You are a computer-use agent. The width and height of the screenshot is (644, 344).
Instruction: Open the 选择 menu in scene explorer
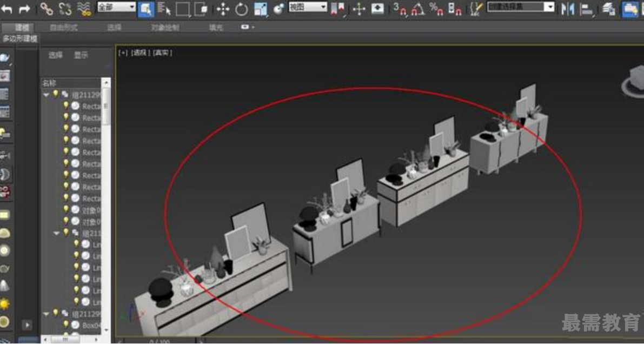pyautogui.click(x=56, y=55)
